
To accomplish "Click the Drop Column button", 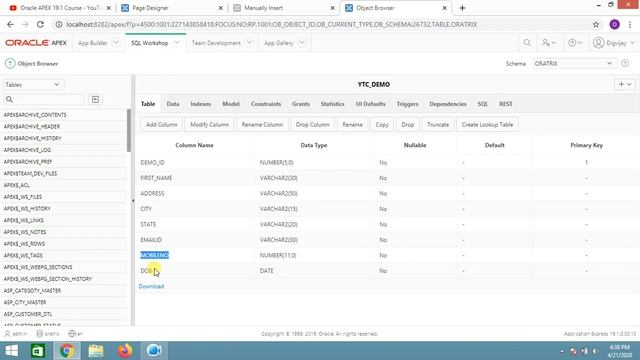I will pos(312,124).
